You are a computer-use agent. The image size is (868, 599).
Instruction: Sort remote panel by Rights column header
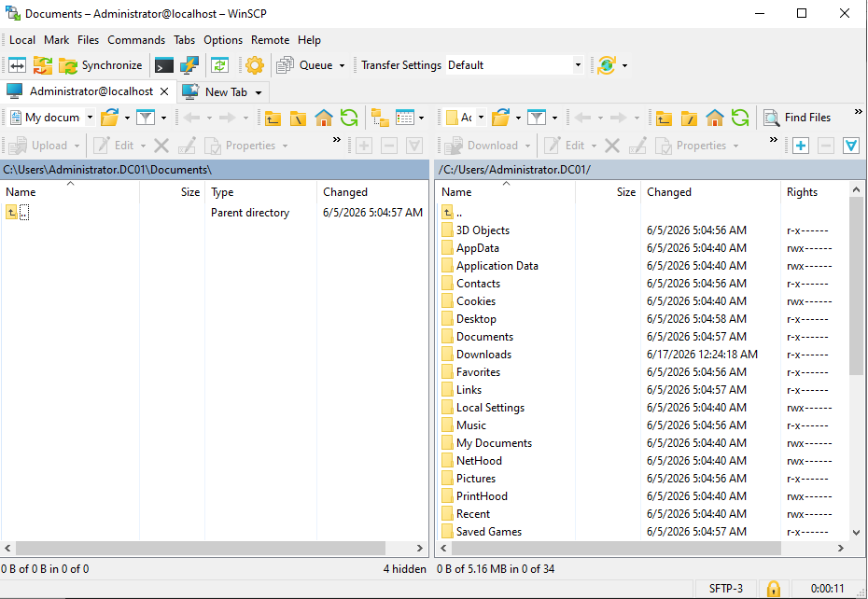point(814,191)
